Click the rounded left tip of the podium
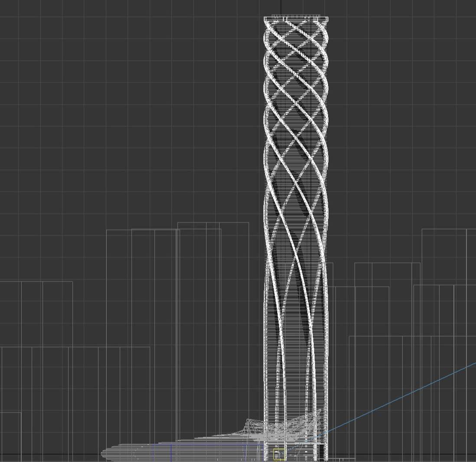 click(x=104, y=454)
